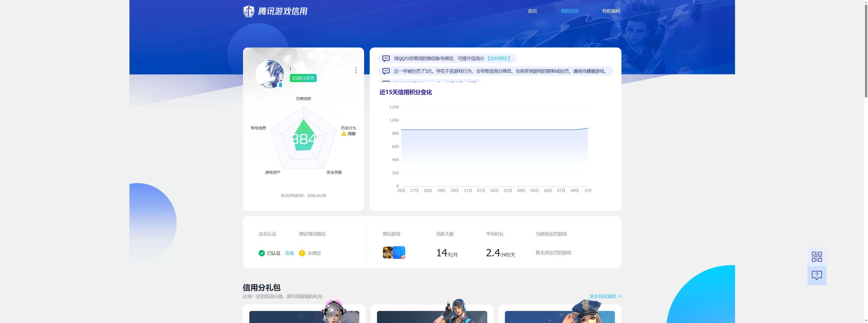This screenshot has width=868, height=323.
Task: Open the first gift pack card with pink-haired girl
Action: 304,314
